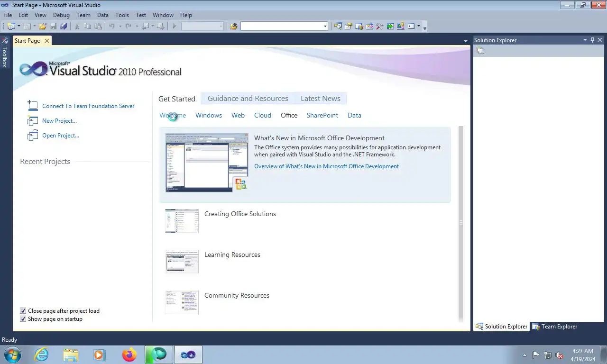Click What's New in Office Development thumbnail
This screenshot has width=607, height=364.
207,163
